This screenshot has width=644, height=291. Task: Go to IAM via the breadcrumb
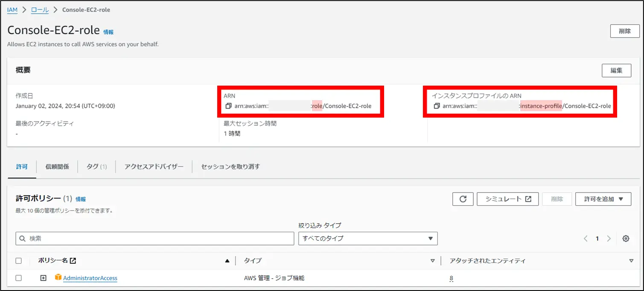tap(12, 10)
